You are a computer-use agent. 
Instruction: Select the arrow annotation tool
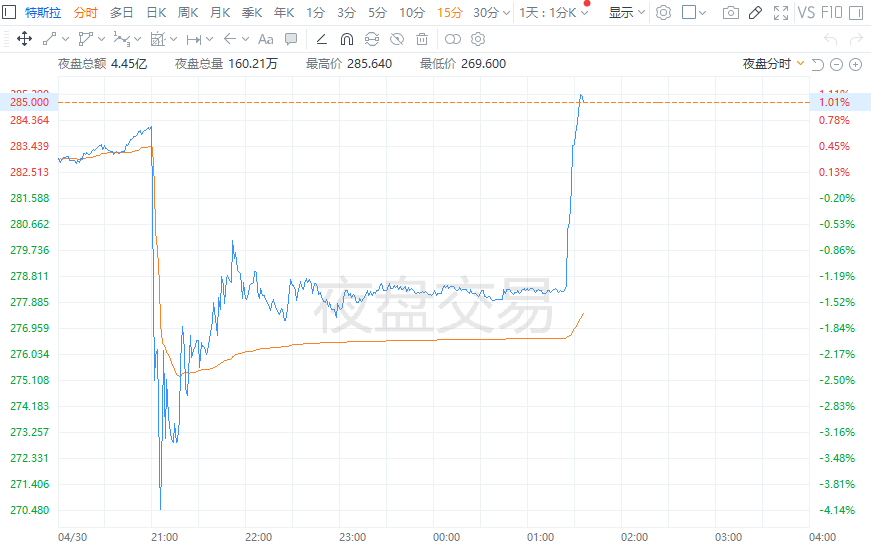pos(229,39)
